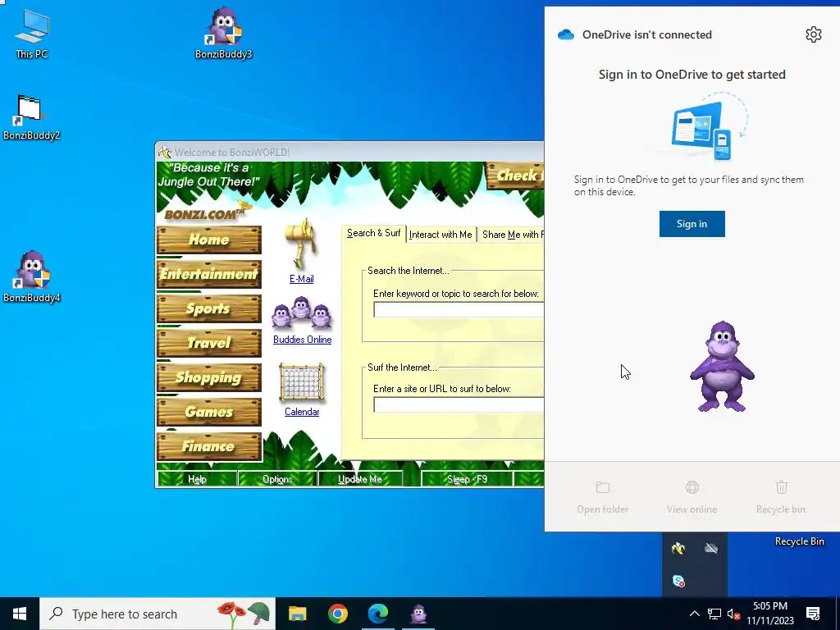Click the OneDrive Sign in button
840x630 pixels.
[692, 224]
